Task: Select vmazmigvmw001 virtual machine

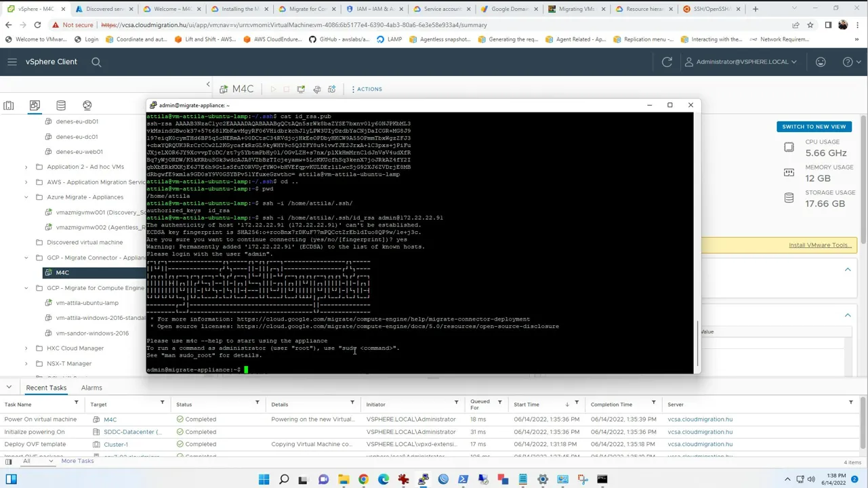Action: (100, 212)
